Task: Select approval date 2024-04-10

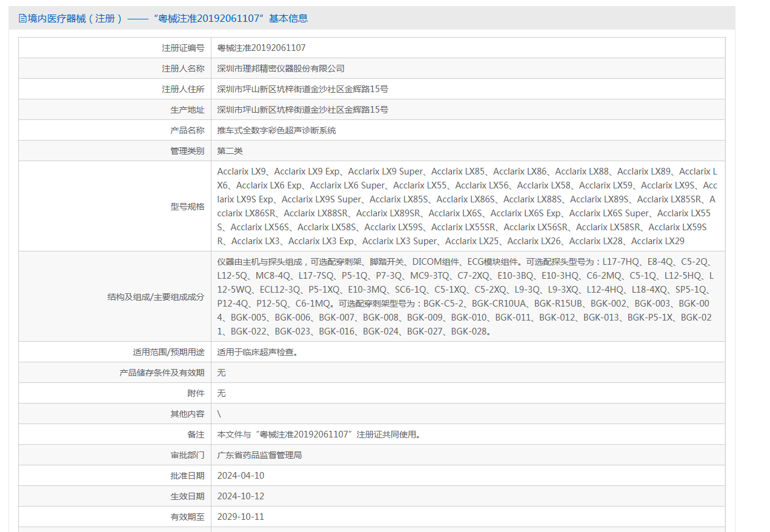Action: point(241,476)
